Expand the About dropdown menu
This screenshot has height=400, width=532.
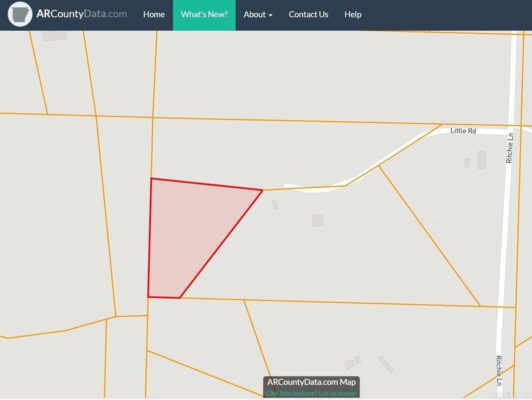click(258, 15)
